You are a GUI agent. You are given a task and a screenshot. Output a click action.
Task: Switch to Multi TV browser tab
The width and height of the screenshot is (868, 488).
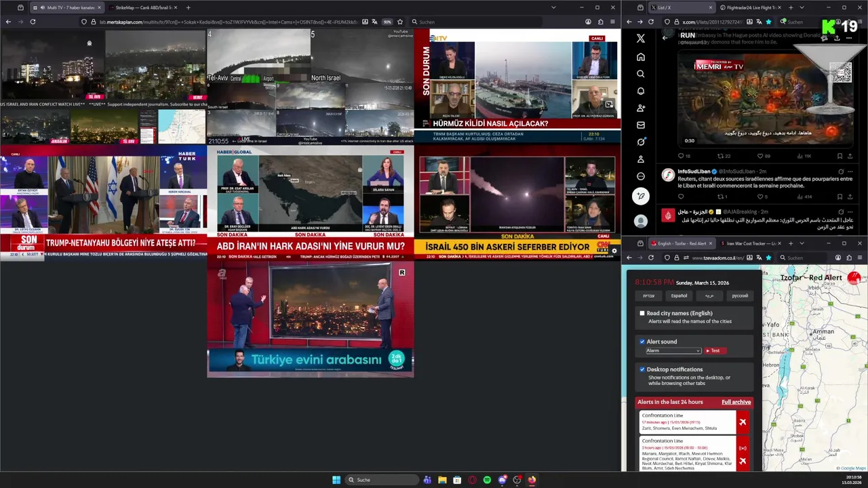coord(66,7)
